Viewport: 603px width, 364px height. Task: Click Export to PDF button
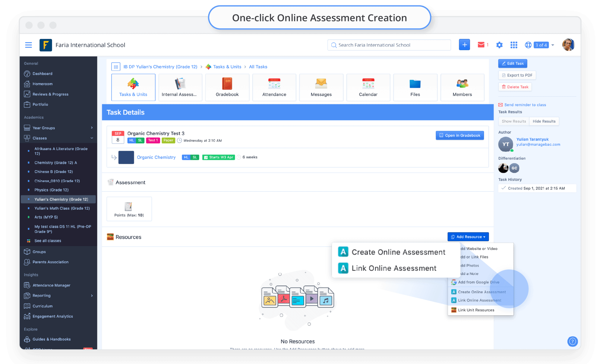(517, 75)
